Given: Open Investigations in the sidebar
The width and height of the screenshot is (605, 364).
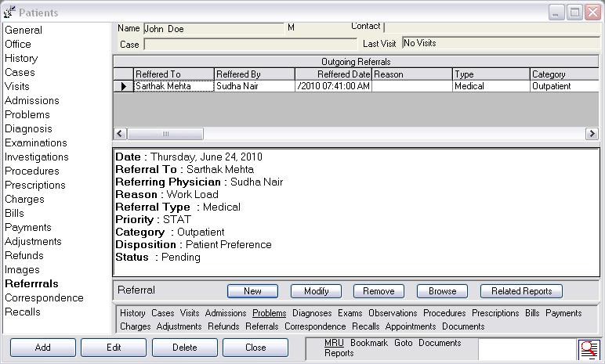Looking at the screenshot, I should point(37,157).
